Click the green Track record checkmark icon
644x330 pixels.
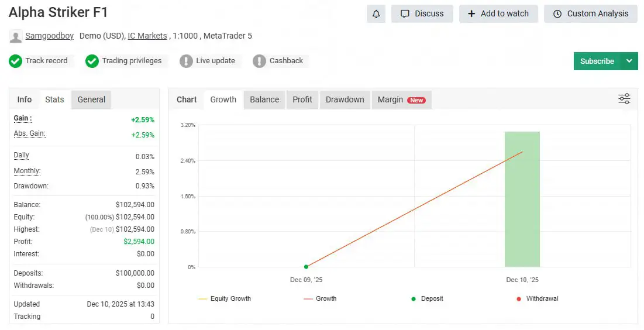15,61
